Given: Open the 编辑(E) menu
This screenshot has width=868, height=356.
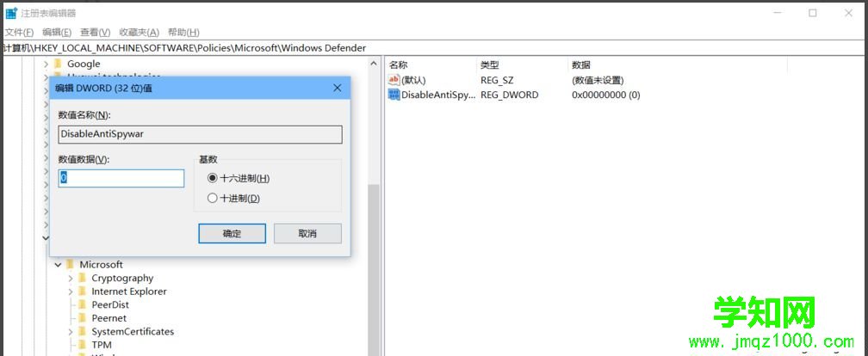Looking at the screenshot, I should click(x=57, y=32).
